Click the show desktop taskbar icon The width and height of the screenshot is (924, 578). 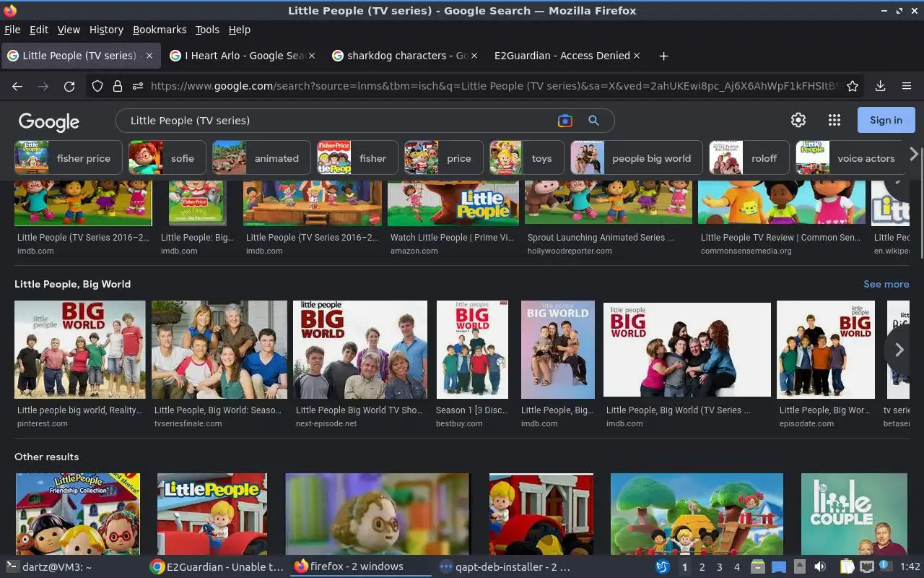pyautogui.click(x=778, y=567)
